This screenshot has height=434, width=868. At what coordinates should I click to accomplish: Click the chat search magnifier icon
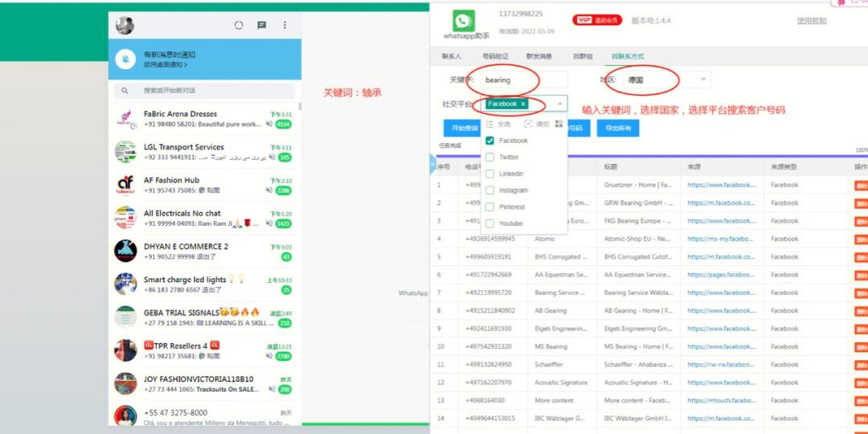(125, 91)
